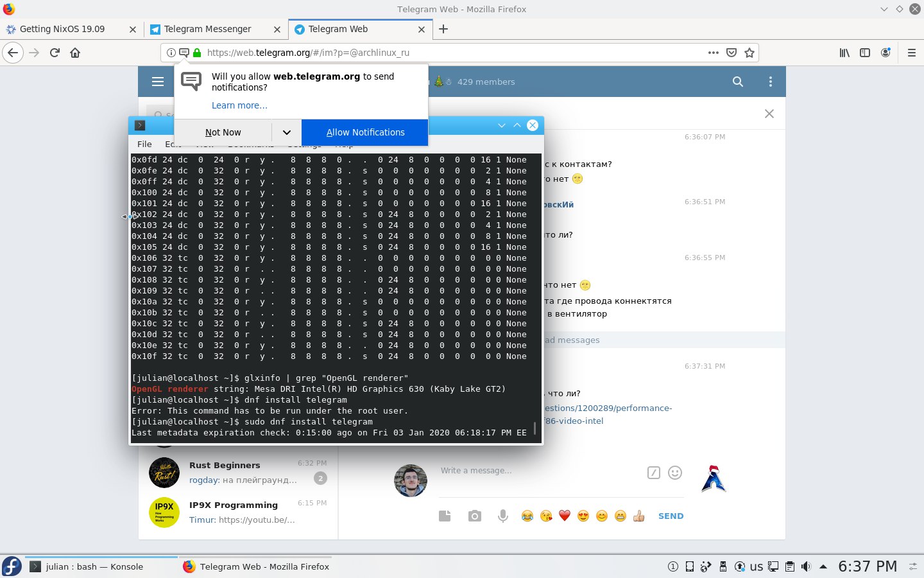This screenshot has height=578, width=924.
Task: Click the Firefox address bar URL
Action: coord(308,53)
